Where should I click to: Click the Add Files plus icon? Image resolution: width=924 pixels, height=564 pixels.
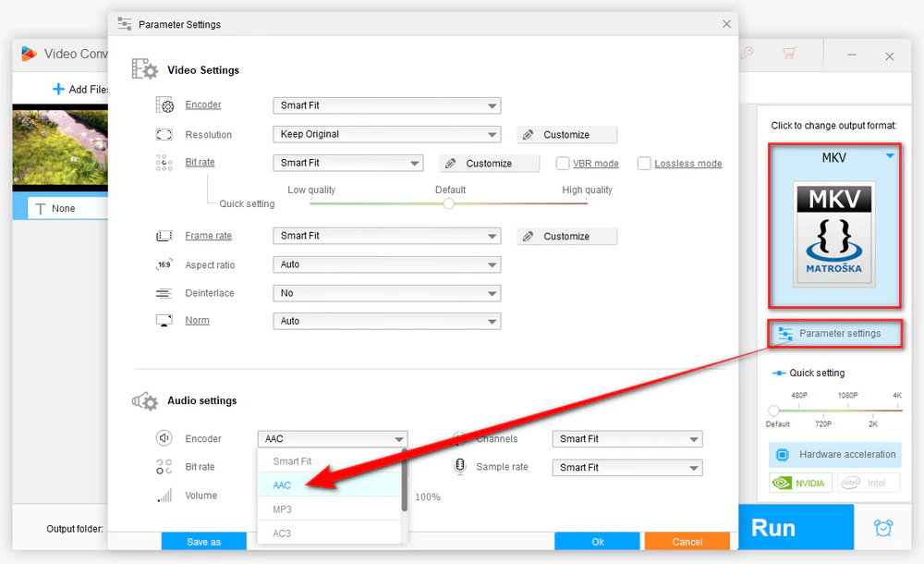pyautogui.click(x=58, y=89)
